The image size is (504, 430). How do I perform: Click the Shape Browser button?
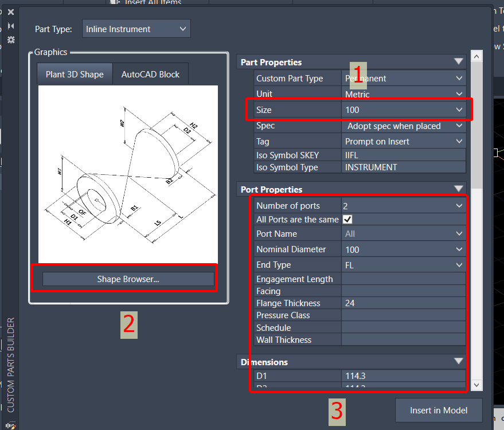[127, 279]
